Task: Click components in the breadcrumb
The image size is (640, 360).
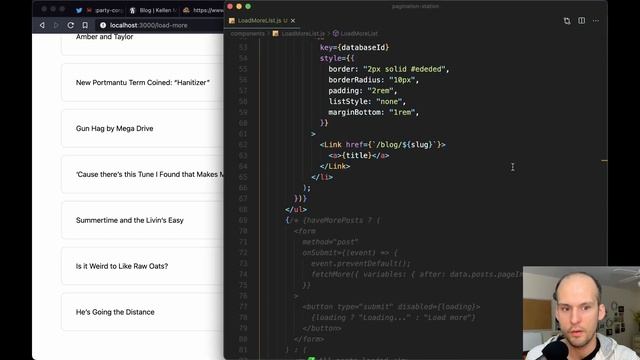Action: [247, 33]
